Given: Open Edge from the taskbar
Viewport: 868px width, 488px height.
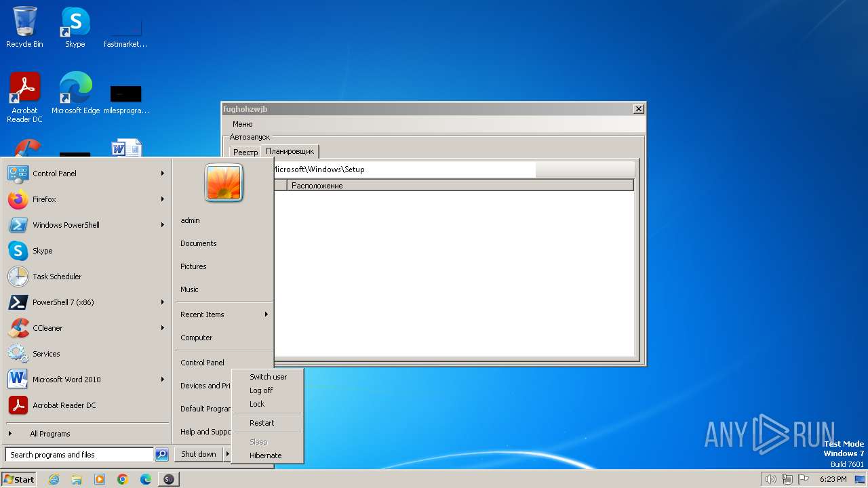Looking at the screenshot, I should click(x=146, y=479).
